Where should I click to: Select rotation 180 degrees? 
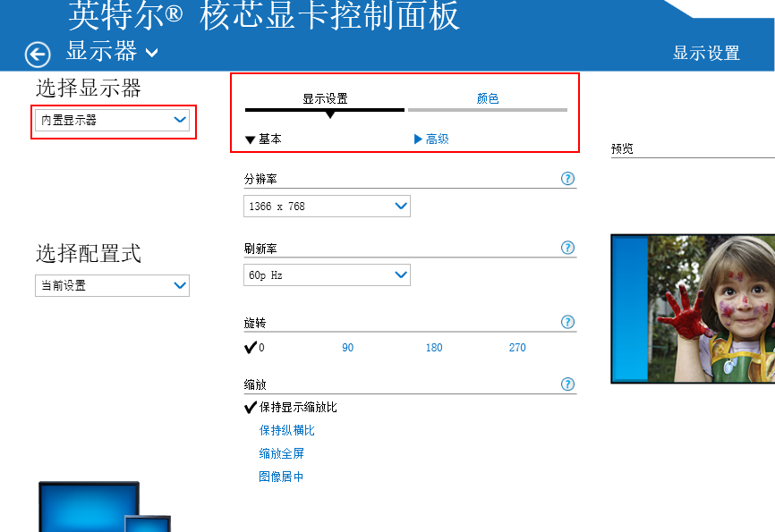coord(434,348)
